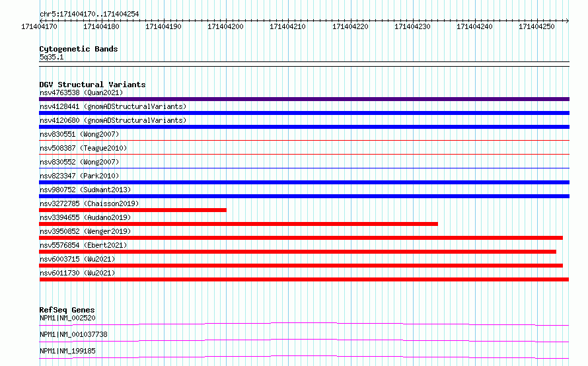Click the thin red nsv830551 variant line
The width and height of the screenshot is (588, 366).
click(x=304, y=141)
